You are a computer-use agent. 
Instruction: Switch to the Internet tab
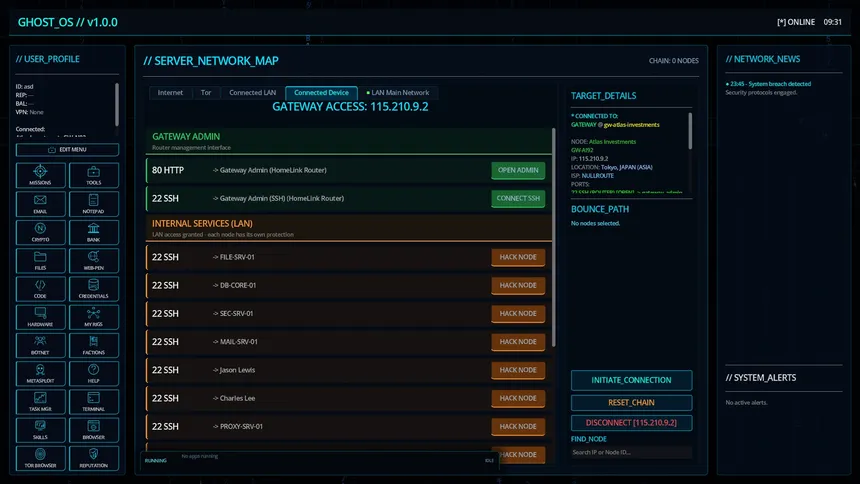[x=170, y=93]
